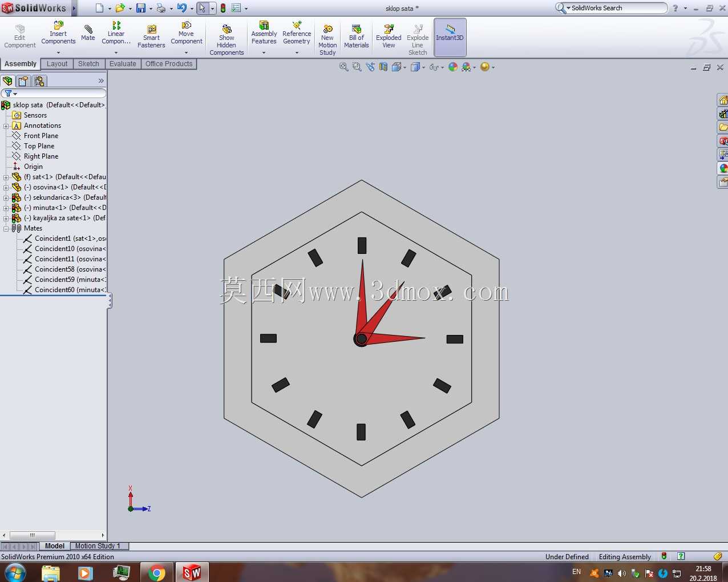Expand the sat<1> component node
The width and height of the screenshot is (728, 582).
tap(6, 177)
